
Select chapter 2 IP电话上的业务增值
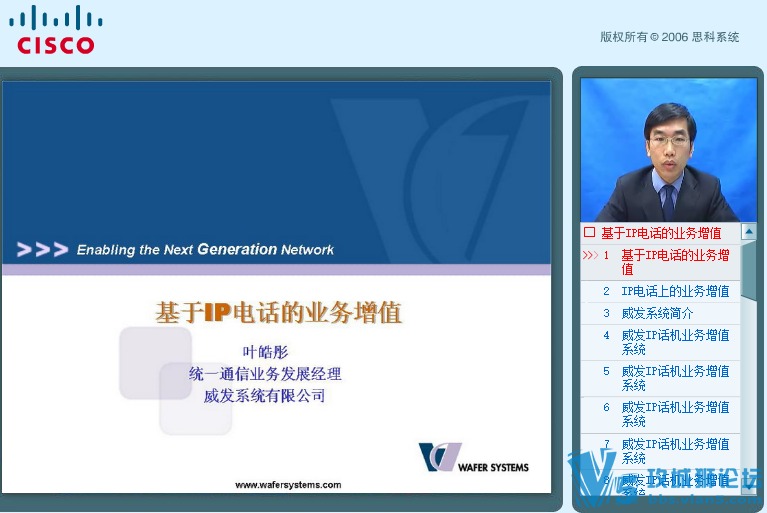(x=660, y=291)
